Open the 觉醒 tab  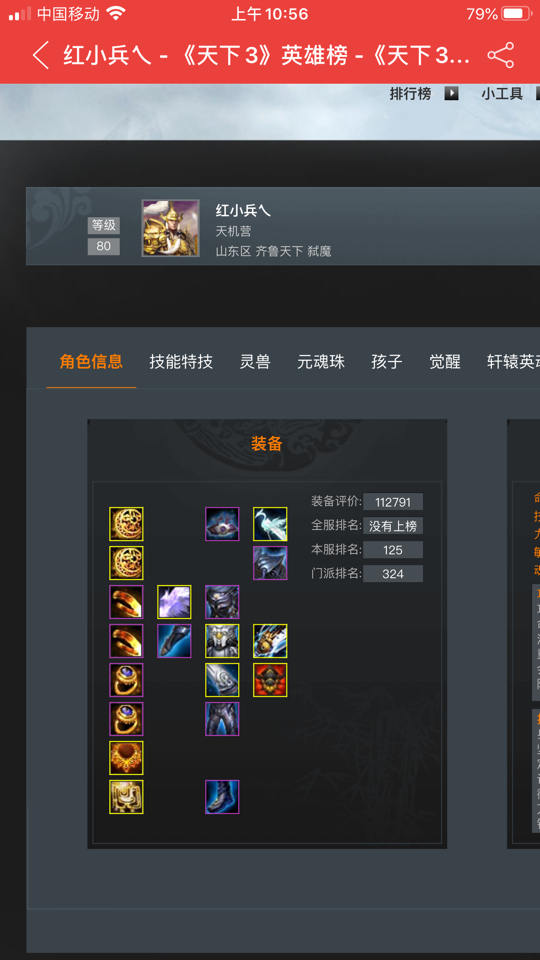[x=445, y=362]
